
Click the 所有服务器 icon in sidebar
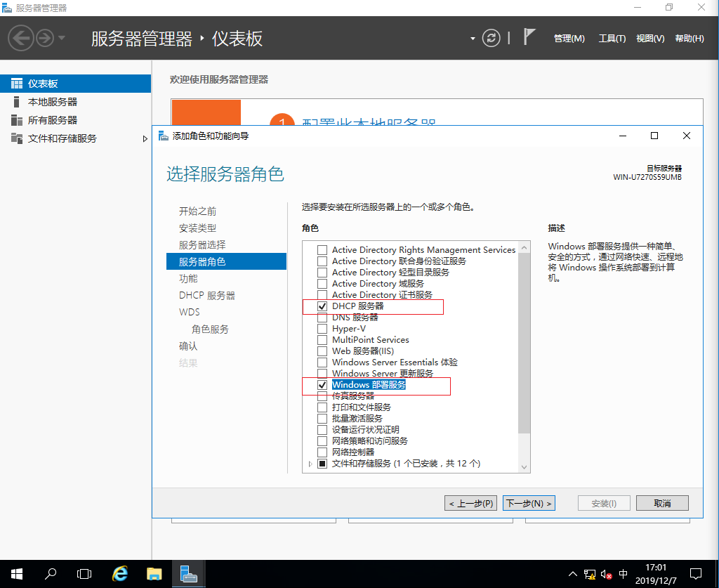17,120
